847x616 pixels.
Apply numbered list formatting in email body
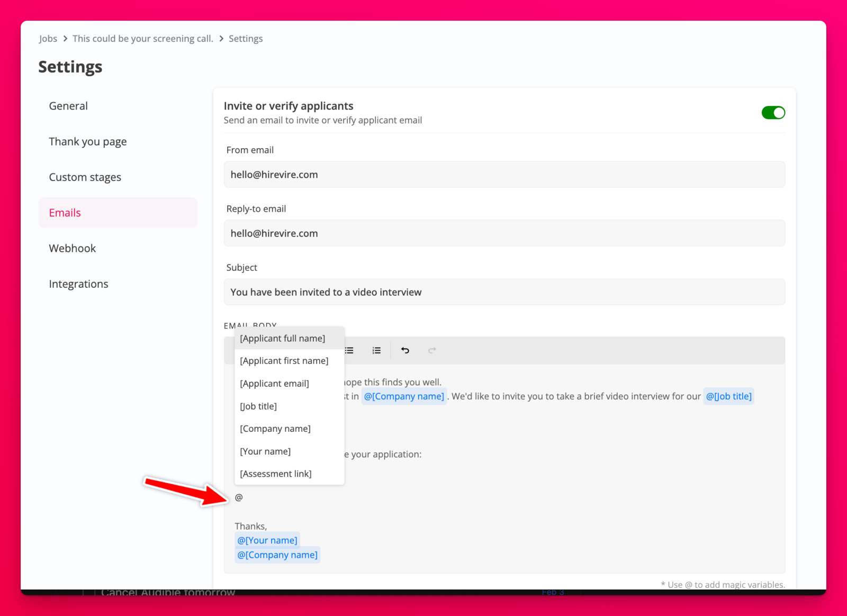(376, 350)
